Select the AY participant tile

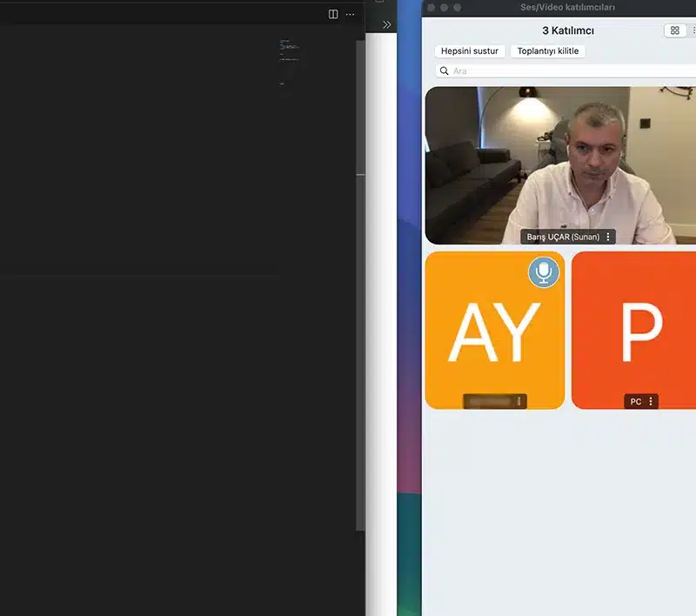(495, 331)
